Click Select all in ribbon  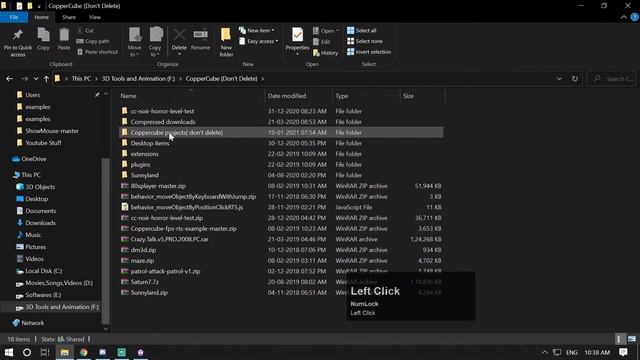[x=362, y=31]
